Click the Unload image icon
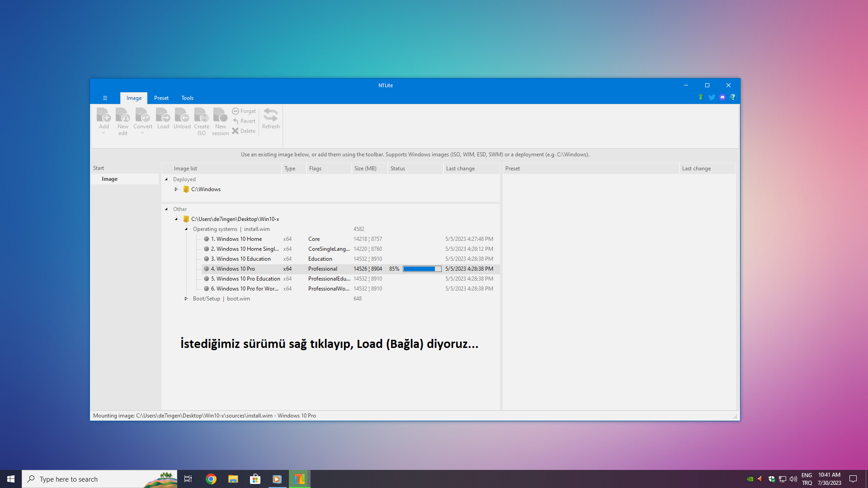The height and width of the screenshot is (488, 868). (x=182, y=116)
